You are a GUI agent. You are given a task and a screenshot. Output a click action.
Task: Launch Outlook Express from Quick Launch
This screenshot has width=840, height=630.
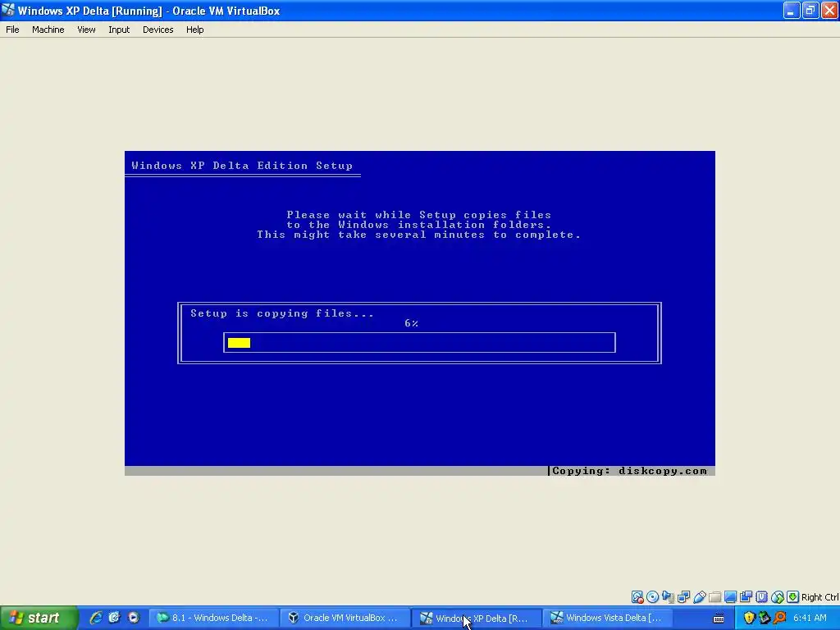[x=114, y=618]
